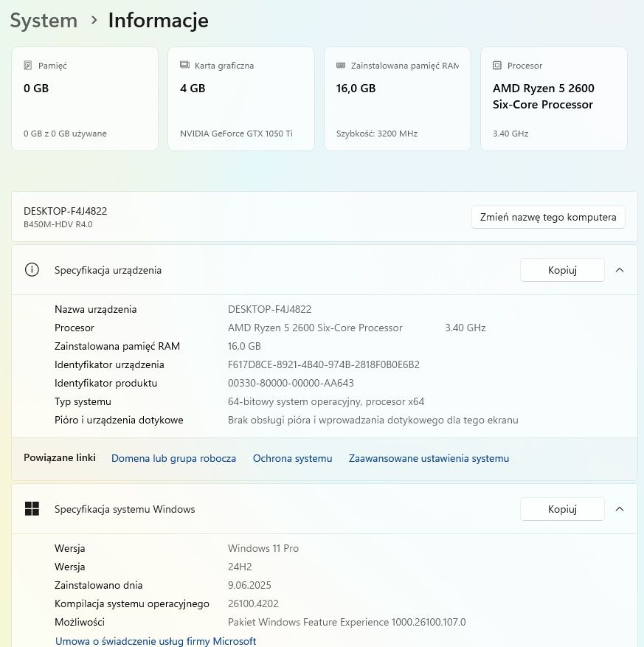Select the Windows 11 Pro value
Viewport: 644px width, 647px height.
[x=263, y=548]
